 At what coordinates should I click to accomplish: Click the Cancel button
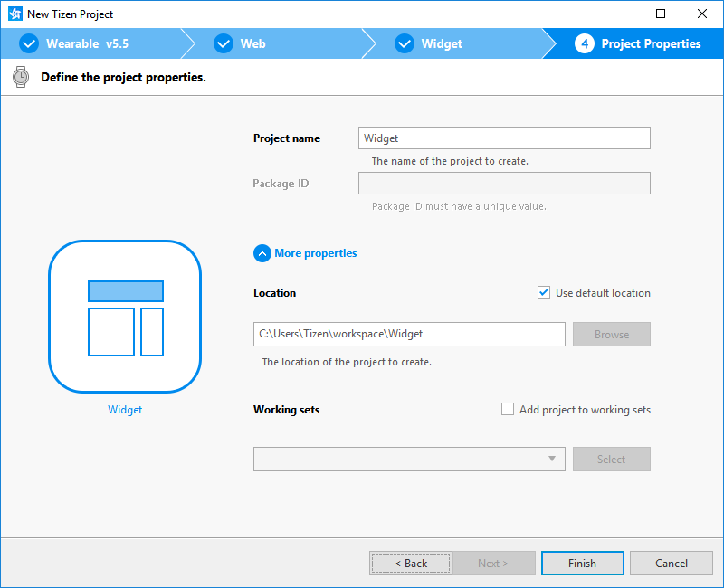671,563
